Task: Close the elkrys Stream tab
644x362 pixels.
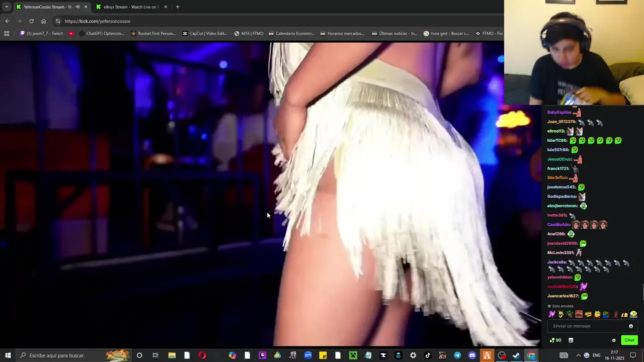Action: pyautogui.click(x=166, y=7)
